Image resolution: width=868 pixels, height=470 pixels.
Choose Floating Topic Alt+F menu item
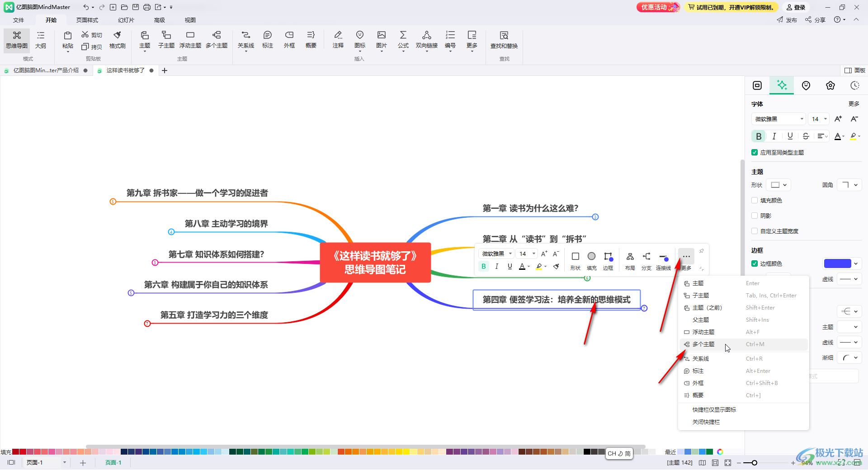pos(744,332)
